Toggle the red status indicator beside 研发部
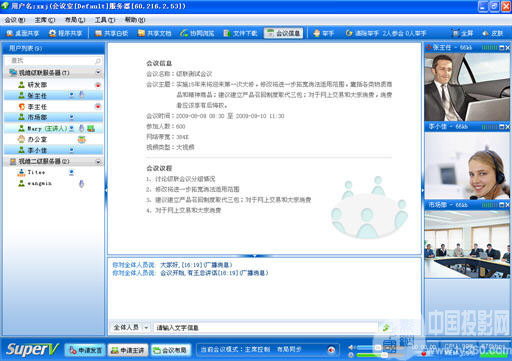This screenshot has height=361, width=512. [x=98, y=85]
